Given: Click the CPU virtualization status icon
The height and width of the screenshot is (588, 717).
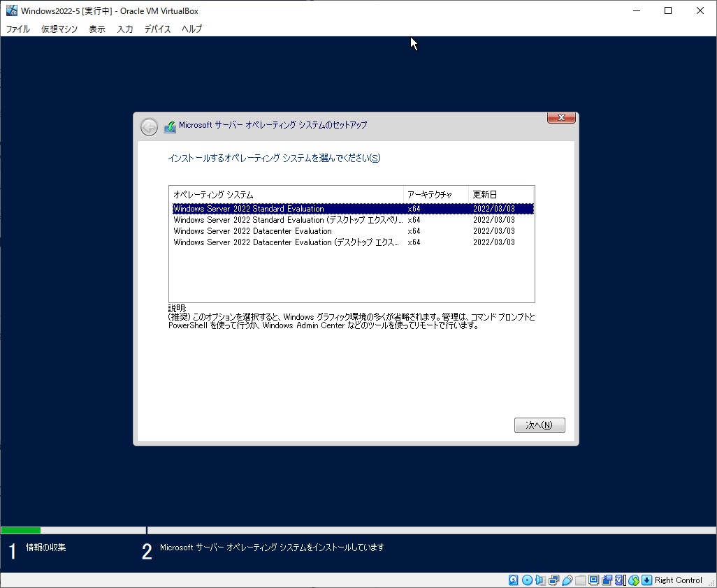Looking at the screenshot, I should click(x=619, y=580).
